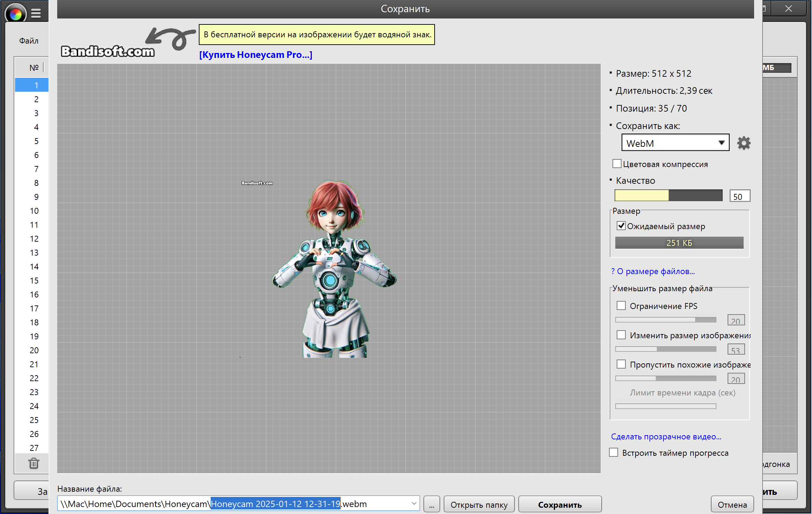Open Сделать прозрачное видео link
This screenshot has height=514, width=812.
point(666,437)
